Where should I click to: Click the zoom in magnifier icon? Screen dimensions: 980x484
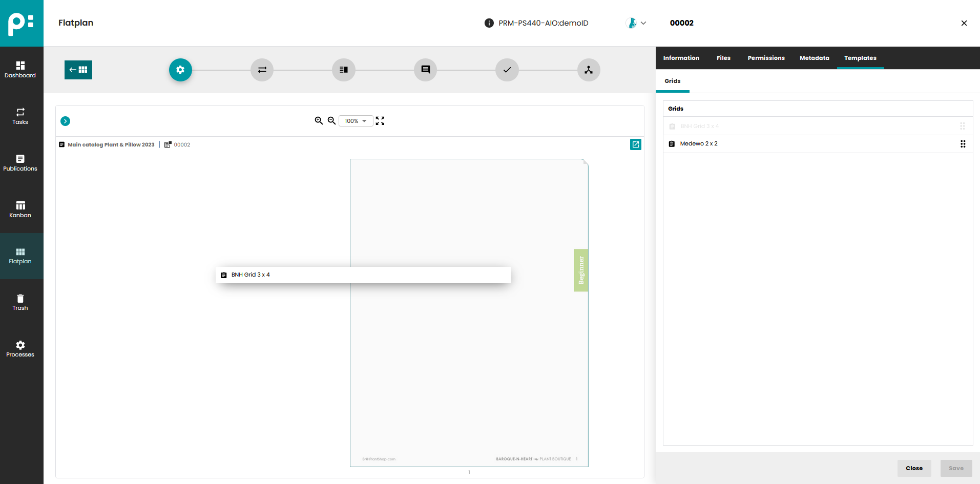319,121
